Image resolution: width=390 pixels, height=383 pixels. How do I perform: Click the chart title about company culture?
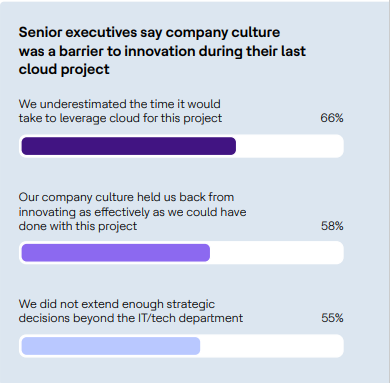(162, 51)
